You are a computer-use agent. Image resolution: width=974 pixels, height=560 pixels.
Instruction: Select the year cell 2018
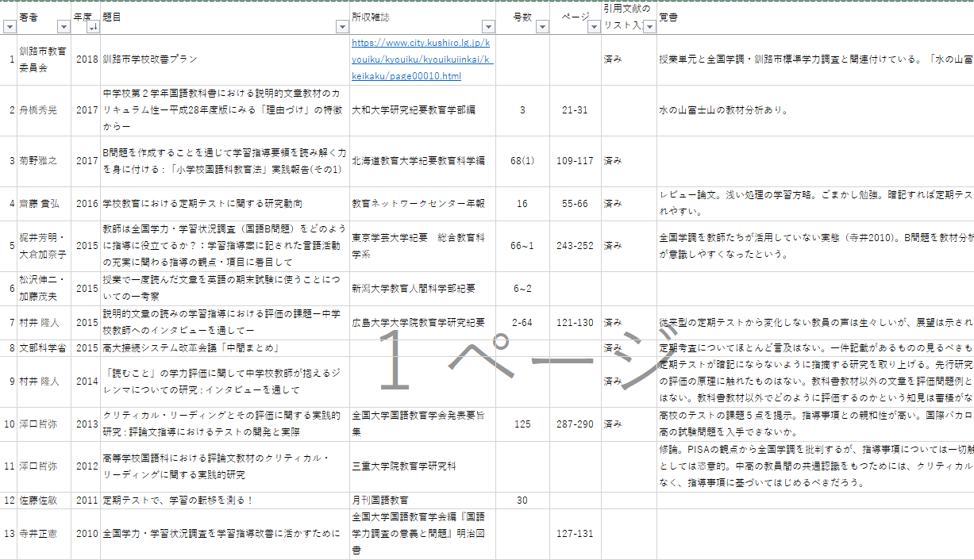tap(87, 59)
